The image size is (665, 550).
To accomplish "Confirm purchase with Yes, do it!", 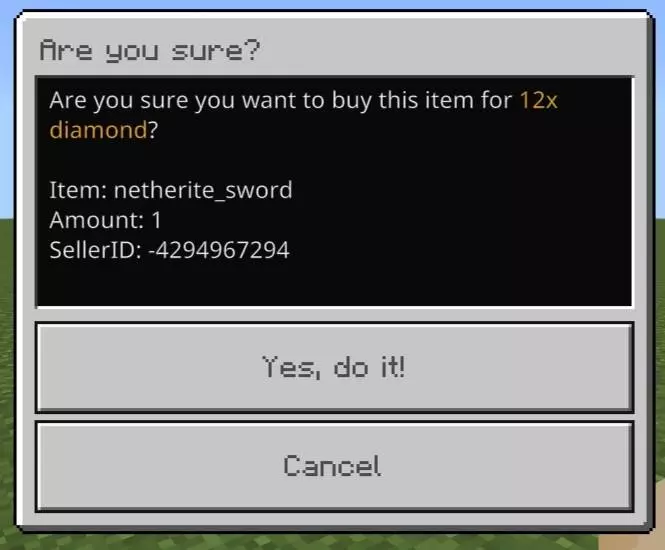I will pos(334,367).
